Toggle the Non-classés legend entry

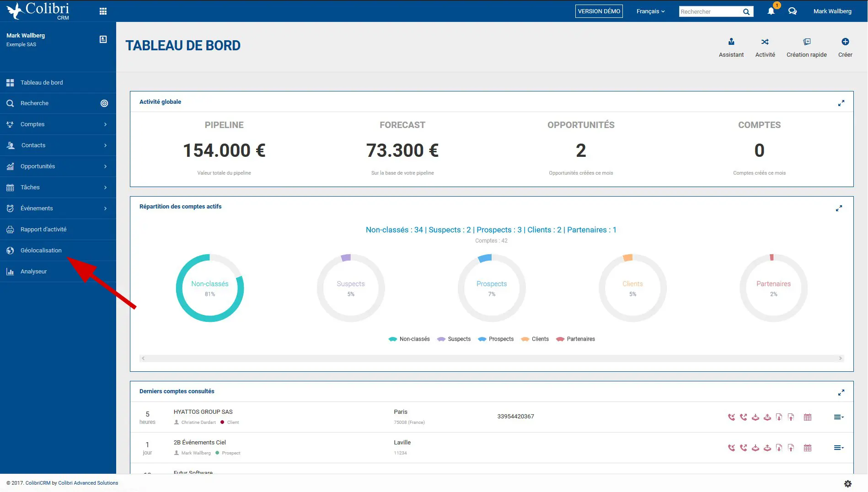tap(409, 339)
